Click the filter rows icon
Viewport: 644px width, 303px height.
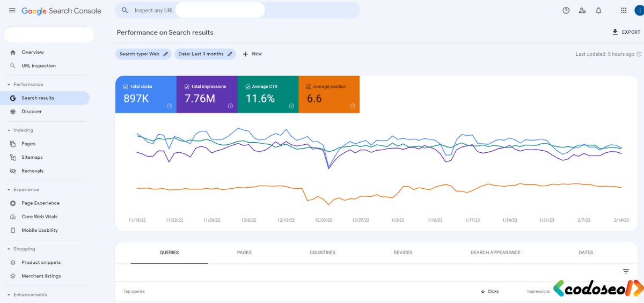pos(626,271)
